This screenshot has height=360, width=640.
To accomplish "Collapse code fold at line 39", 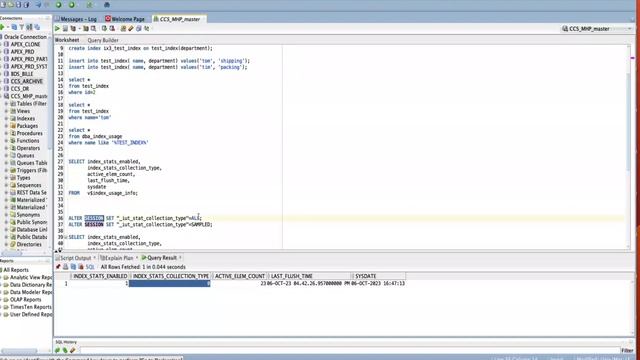I will tap(66, 237).
